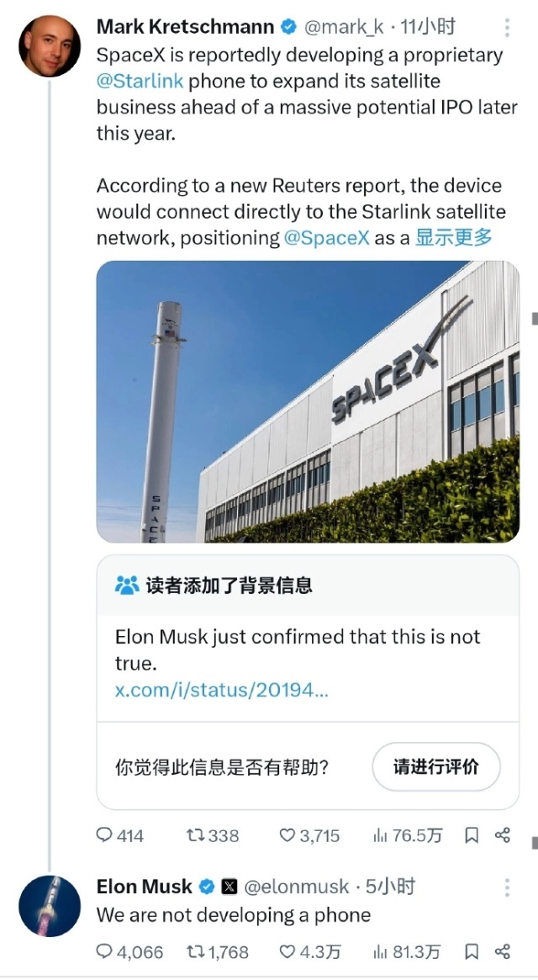Viewport: 538px width, 980px height.
Task: Reply to Elon Musk's post
Action: (105, 952)
